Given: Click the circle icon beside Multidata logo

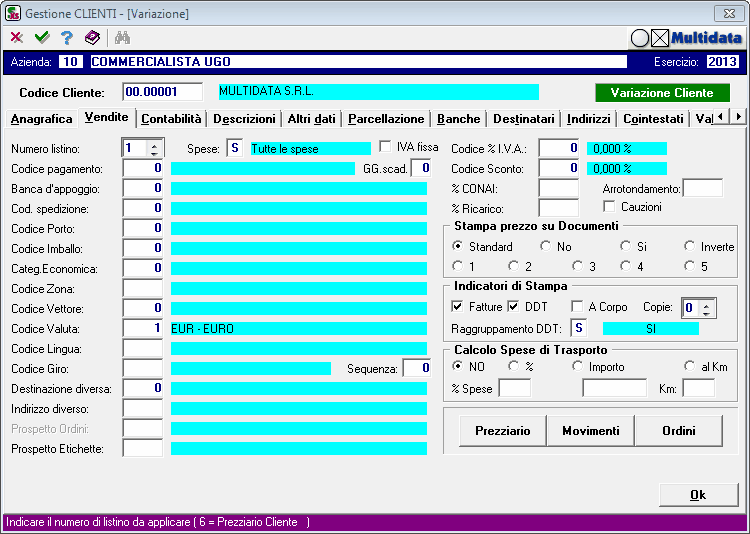Looking at the screenshot, I should pyautogui.click(x=640, y=38).
